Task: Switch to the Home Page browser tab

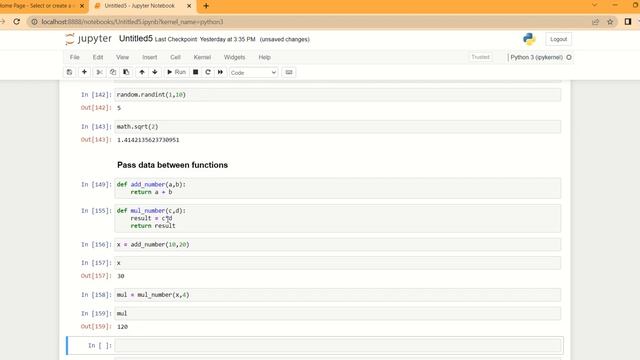Action: [x=38, y=6]
